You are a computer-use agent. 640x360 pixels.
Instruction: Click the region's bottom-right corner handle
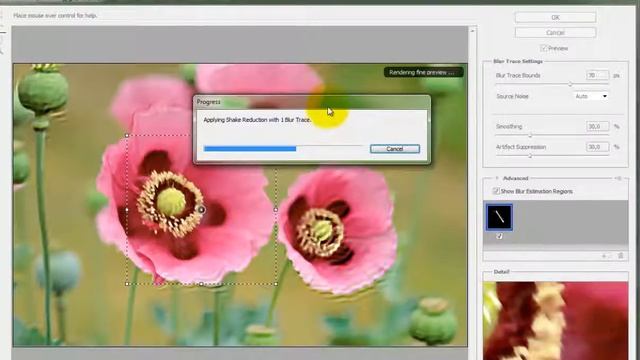(x=276, y=284)
